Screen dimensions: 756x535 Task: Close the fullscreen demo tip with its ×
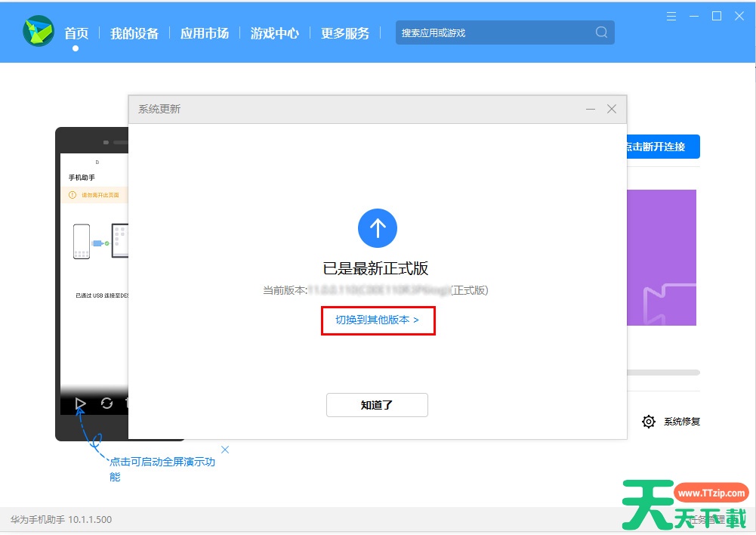225,449
